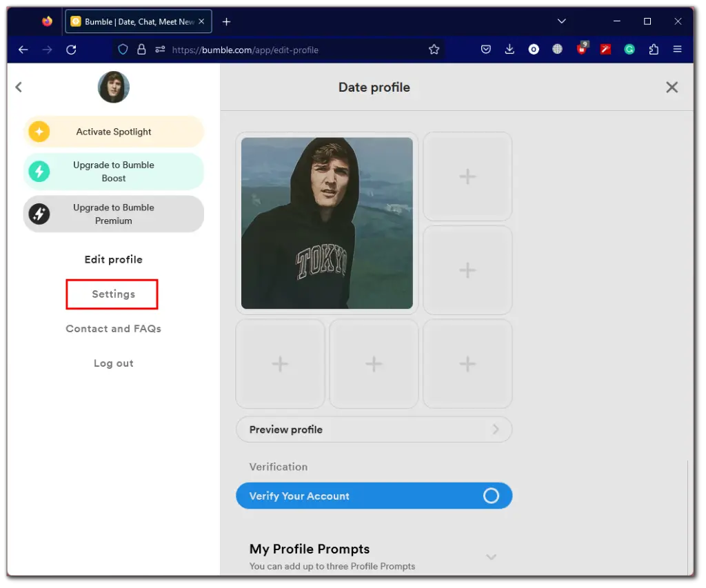Click the back chevron above the profile picture
The image size is (706, 588).
(18, 87)
